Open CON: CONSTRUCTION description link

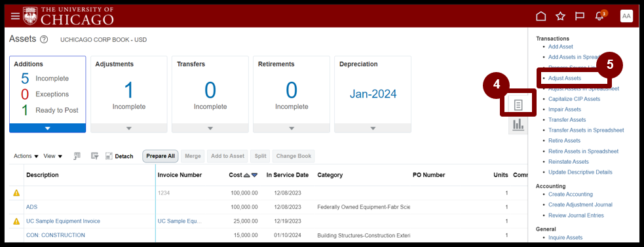pyautogui.click(x=56, y=235)
